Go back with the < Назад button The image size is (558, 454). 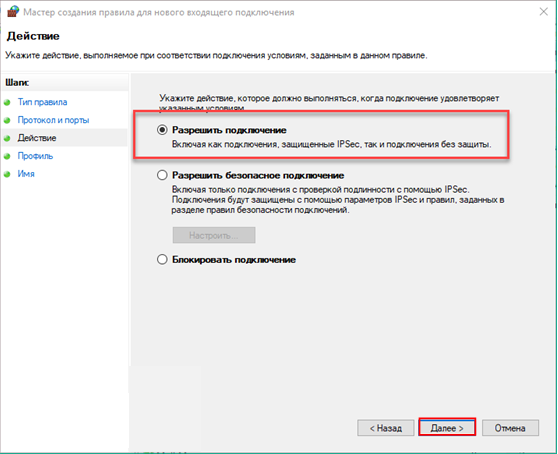(x=386, y=428)
